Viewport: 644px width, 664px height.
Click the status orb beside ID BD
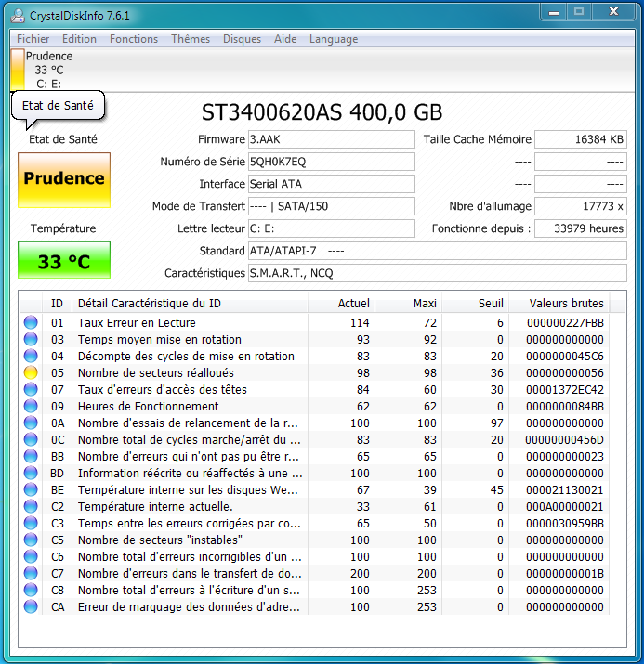click(31, 473)
